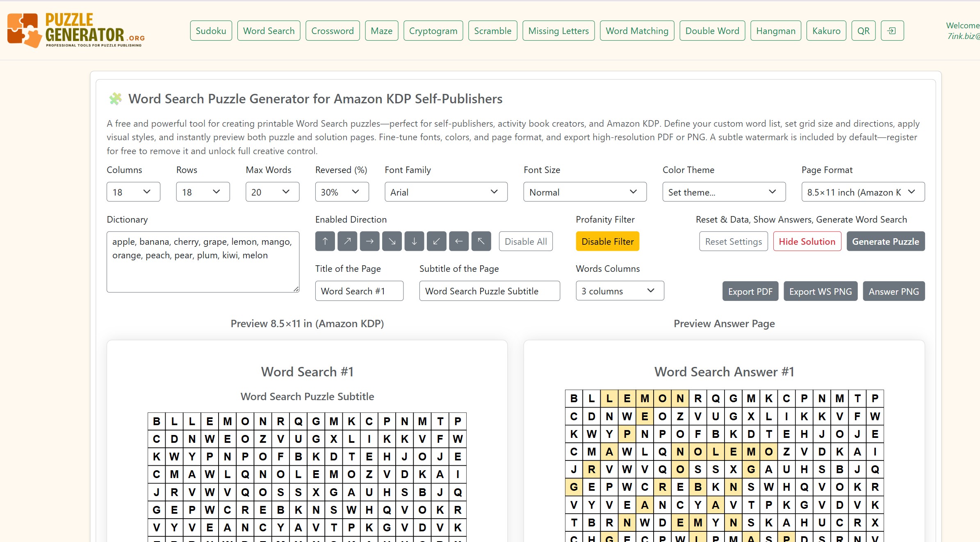
Task: Select the leftward word direction
Action: pos(459,241)
